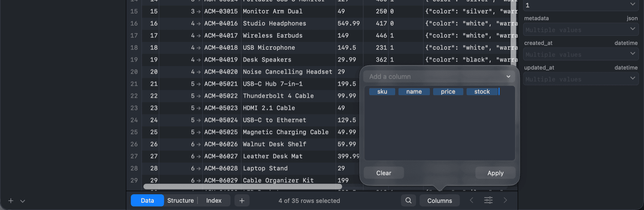
Task: Follow foreign key arrow for ACM-06028
Action: (198, 168)
